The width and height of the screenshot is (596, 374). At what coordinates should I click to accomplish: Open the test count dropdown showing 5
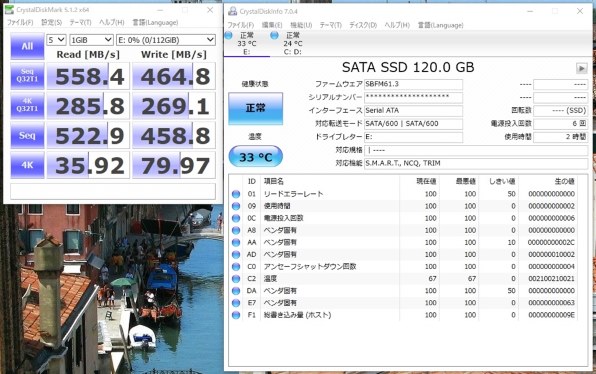[56, 40]
